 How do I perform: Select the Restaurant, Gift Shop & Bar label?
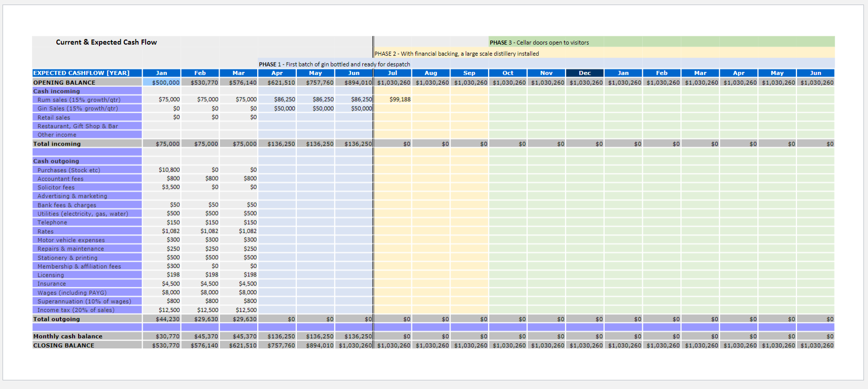(x=77, y=126)
